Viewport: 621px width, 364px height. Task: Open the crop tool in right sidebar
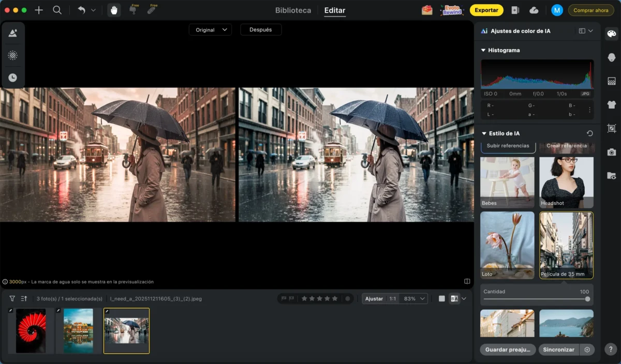click(612, 128)
